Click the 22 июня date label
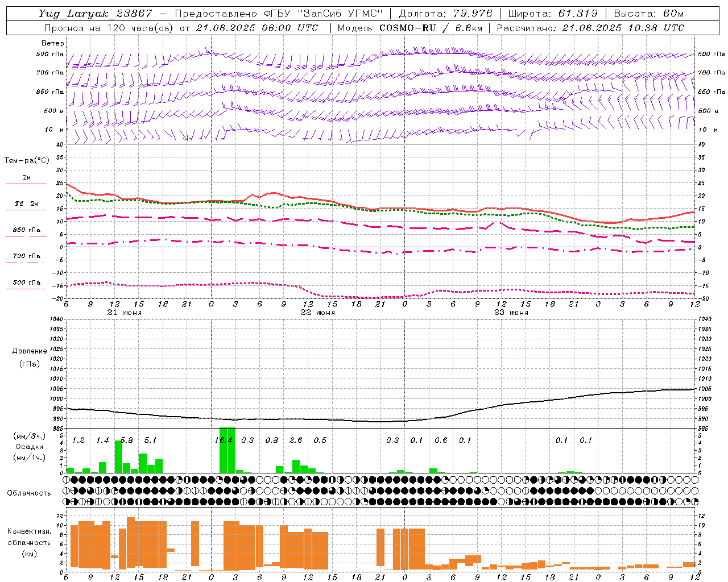The width and height of the screenshot is (728, 582). tap(317, 313)
